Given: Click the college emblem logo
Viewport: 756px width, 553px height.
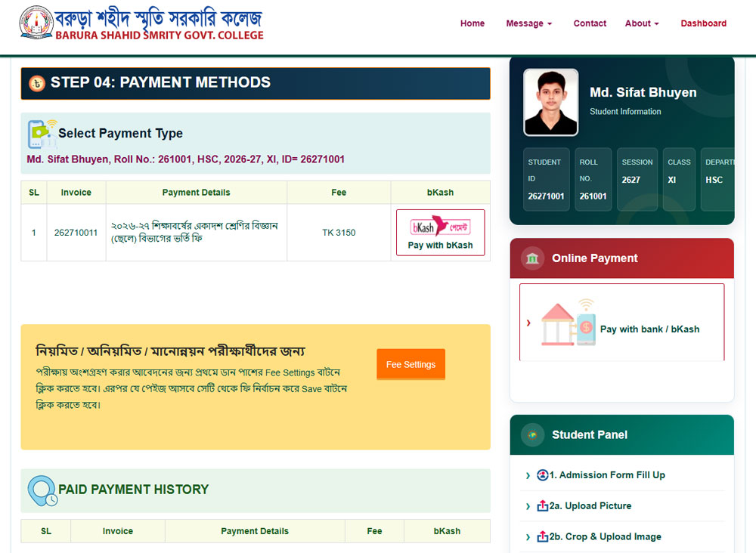Looking at the screenshot, I should coord(36,22).
